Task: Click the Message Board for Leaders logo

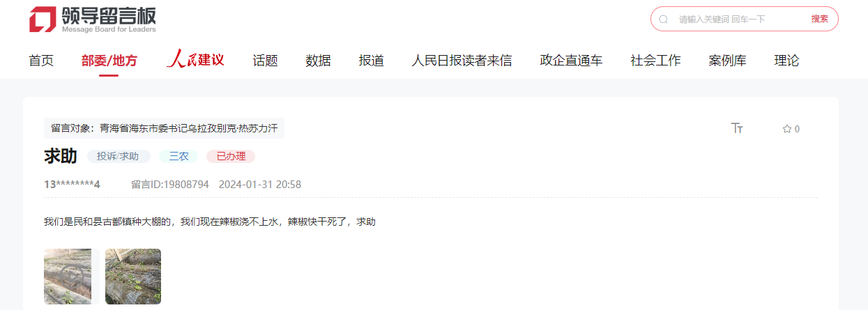Action: pyautogui.click(x=93, y=19)
